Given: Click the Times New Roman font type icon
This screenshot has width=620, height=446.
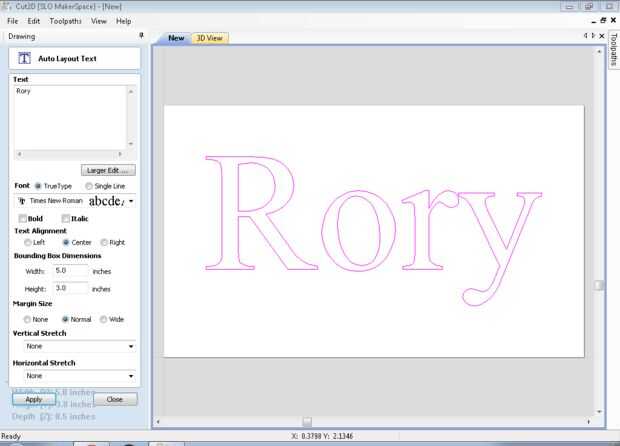Looking at the screenshot, I should tap(22, 201).
